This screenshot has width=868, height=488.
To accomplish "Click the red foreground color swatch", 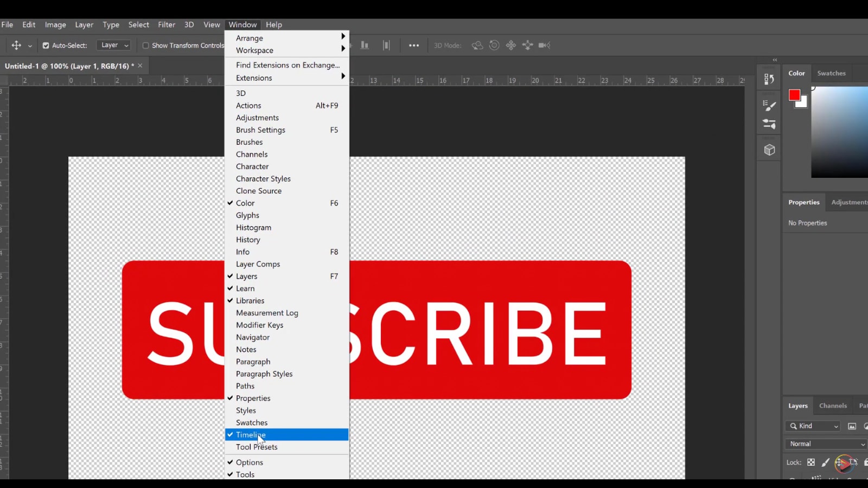I will coord(794,95).
